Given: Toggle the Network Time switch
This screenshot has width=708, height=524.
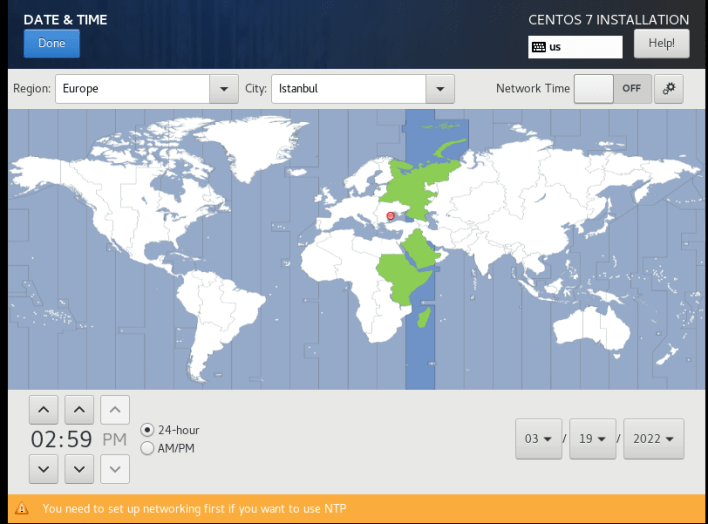Looking at the screenshot, I should coord(613,89).
